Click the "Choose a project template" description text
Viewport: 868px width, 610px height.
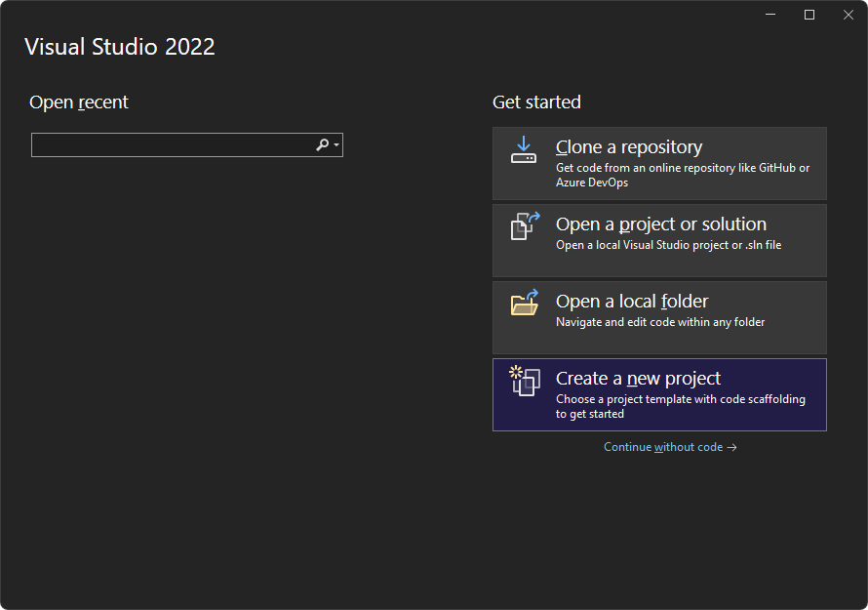[678, 399]
